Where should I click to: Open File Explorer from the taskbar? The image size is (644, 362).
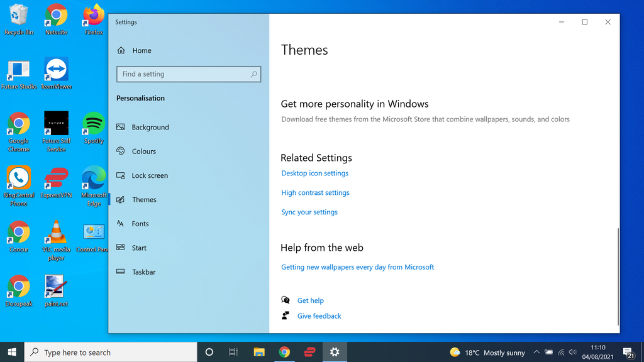pos(259,352)
